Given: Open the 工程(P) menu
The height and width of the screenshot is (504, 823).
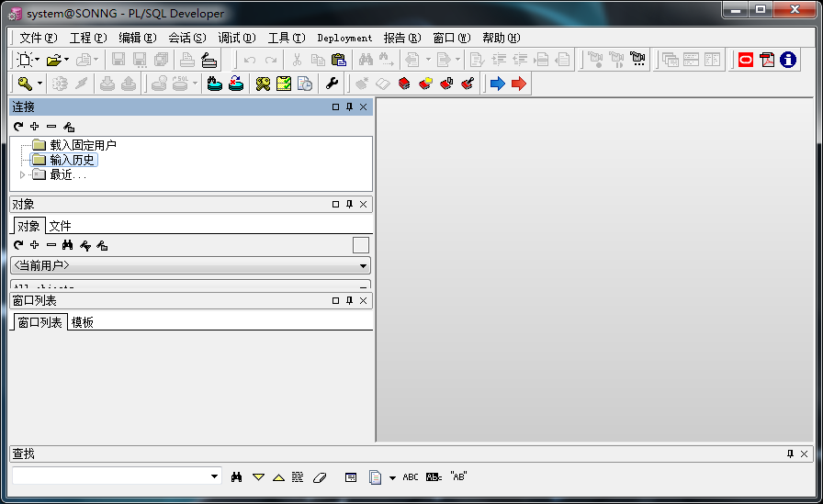Looking at the screenshot, I should (x=88, y=38).
